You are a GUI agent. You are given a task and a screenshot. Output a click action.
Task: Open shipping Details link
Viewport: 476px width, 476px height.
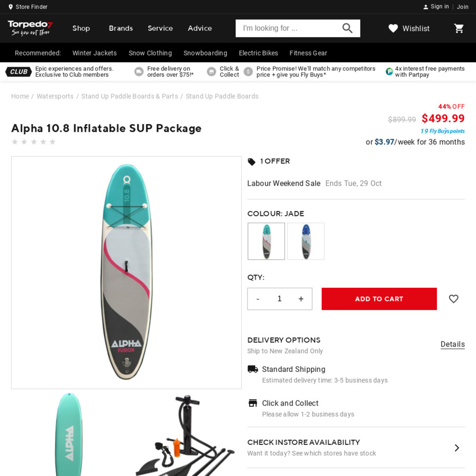click(452, 344)
